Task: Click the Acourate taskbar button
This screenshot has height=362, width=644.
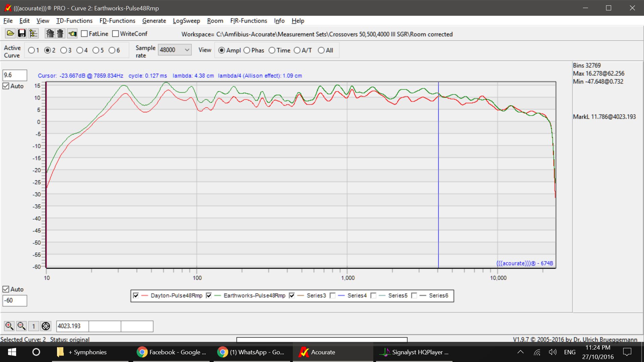Action: click(333, 352)
